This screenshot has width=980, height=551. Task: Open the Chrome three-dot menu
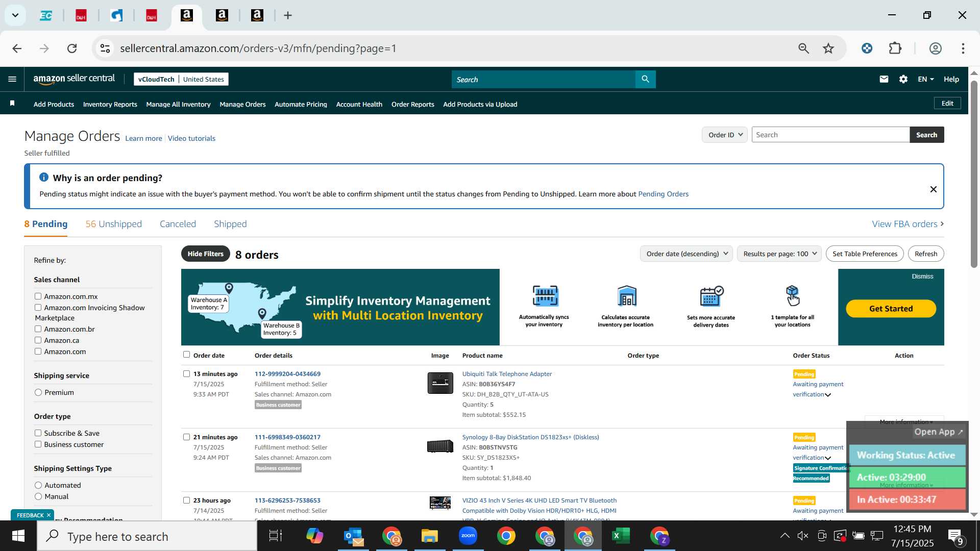pyautogui.click(x=963, y=48)
